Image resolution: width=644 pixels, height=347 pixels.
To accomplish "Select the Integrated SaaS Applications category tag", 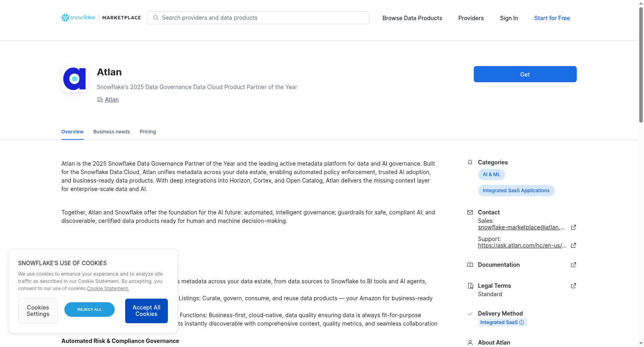I will click(x=516, y=191).
